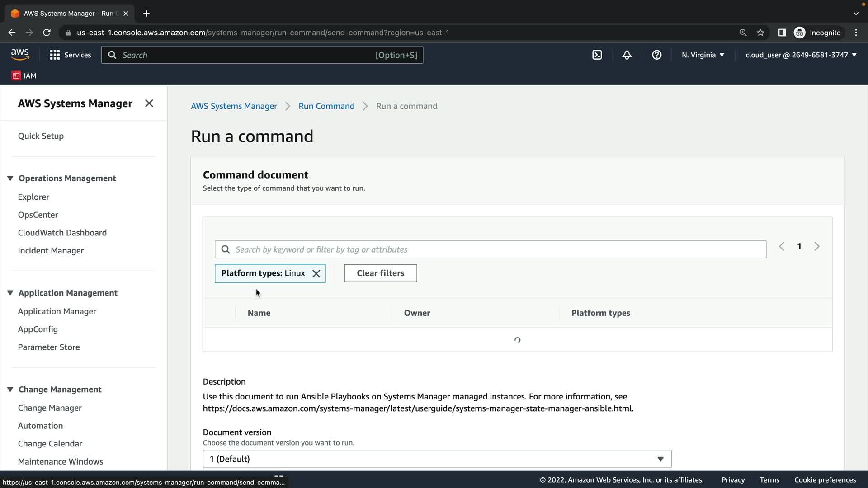Open the Document version dropdown
Viewport: 868px width, 488px height.
437,459
